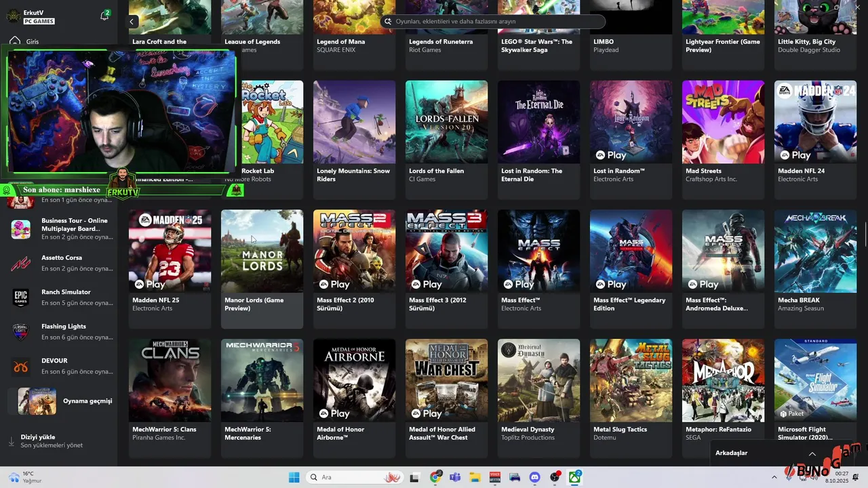The width and height of the screenshot is (868, 488).
Task: Open File Explorer from the taskbar
Action: tap(475, 477)
